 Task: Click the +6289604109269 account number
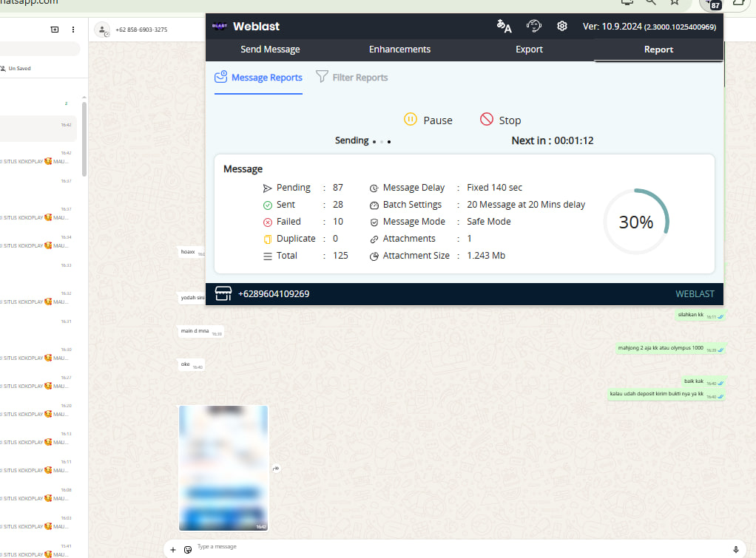[x=274, y=294]
